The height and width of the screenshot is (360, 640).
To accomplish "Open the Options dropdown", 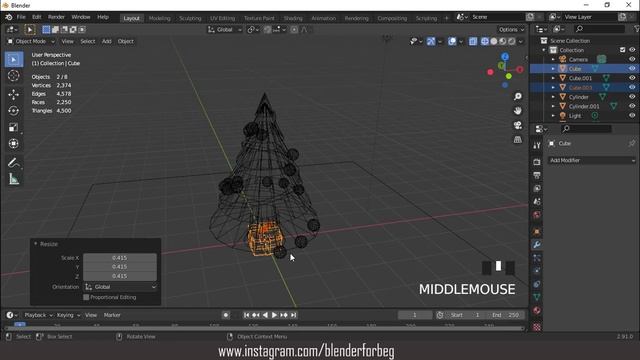I will point(511,29).
